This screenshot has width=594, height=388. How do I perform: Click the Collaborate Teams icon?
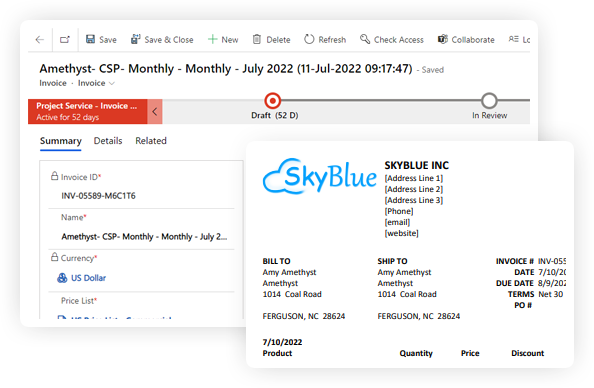pos(442,39)
